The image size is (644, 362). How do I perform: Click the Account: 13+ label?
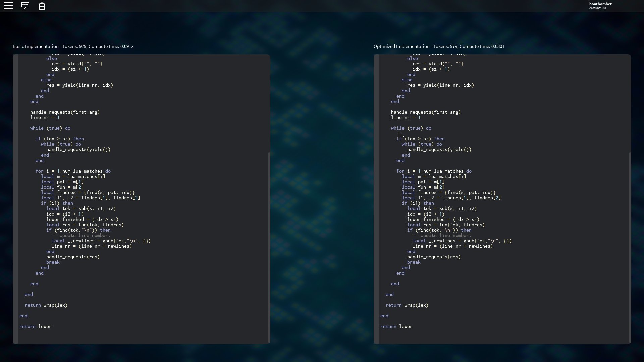tap(597, 8)
